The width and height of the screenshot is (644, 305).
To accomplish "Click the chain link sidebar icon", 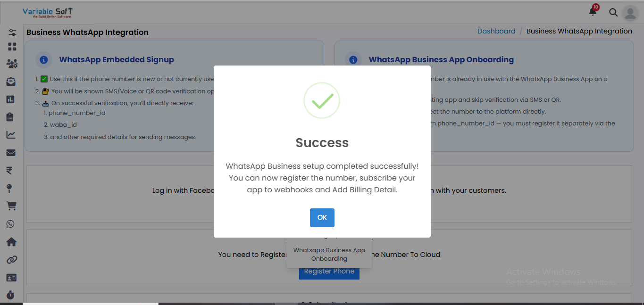I will (x=12, y=260).
